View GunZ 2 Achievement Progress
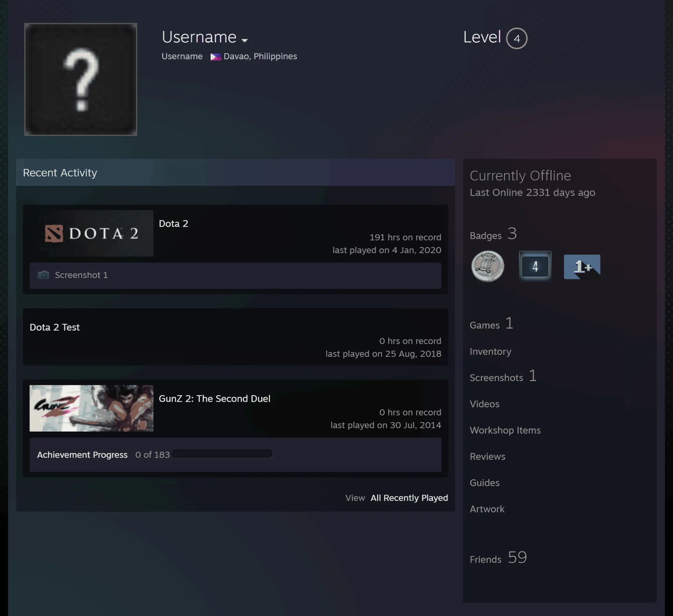 82,455
